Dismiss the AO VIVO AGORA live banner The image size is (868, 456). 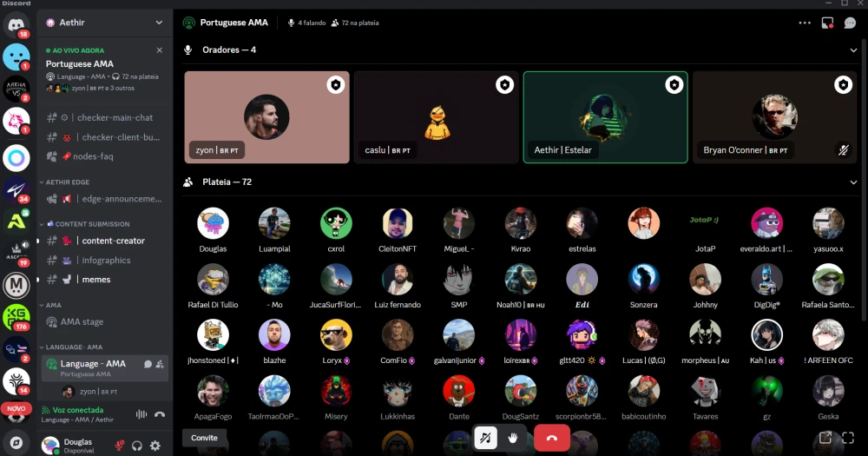point(160,50)
